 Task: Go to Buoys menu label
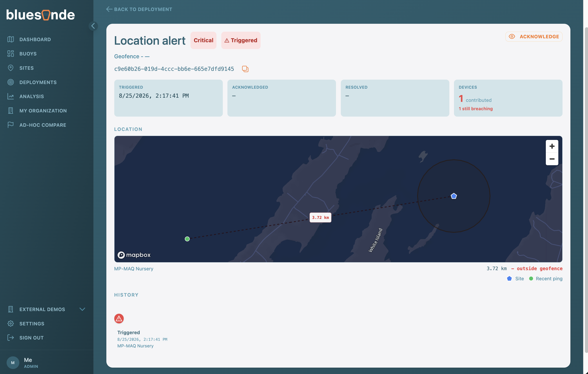pyautogui.click(x=28, y=53)
